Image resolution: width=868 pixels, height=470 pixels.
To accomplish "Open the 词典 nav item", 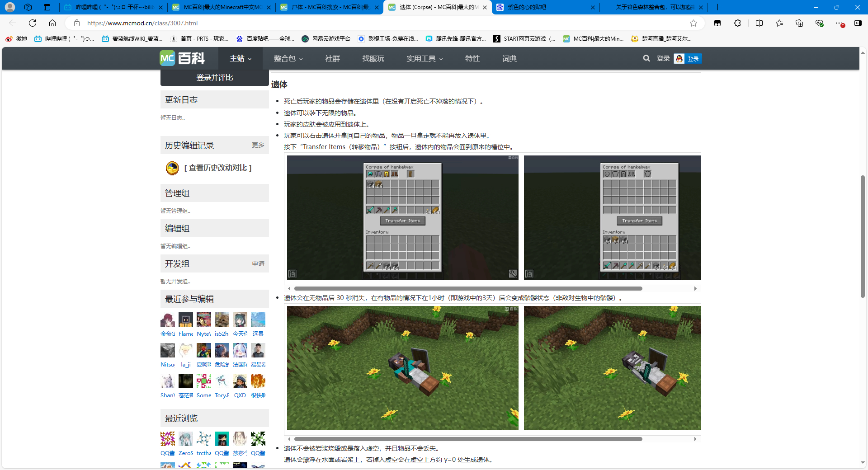I will tap(509, 58).
